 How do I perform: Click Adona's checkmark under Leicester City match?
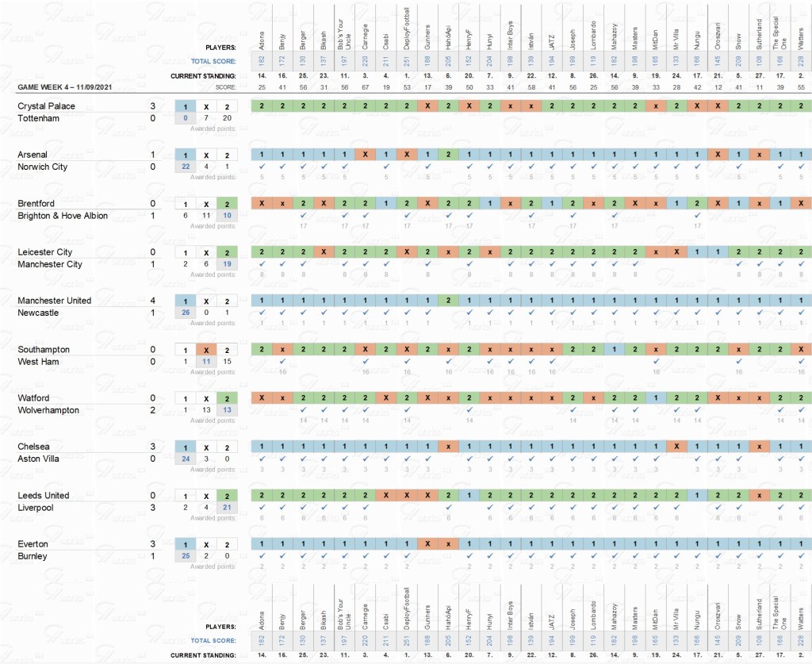point(261,264)
